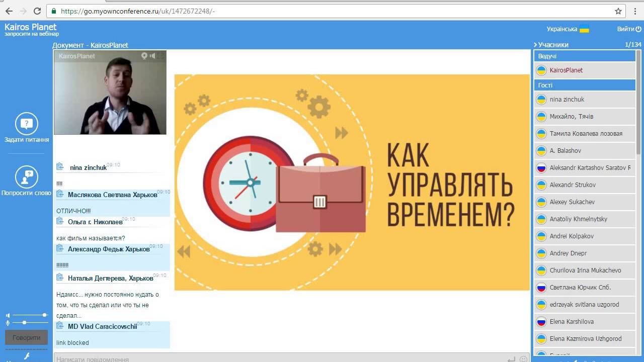Click the Russian flag beside Светлана Юрчик
The width and height of the screenshot is (644, 362).
tap(541, 288)
